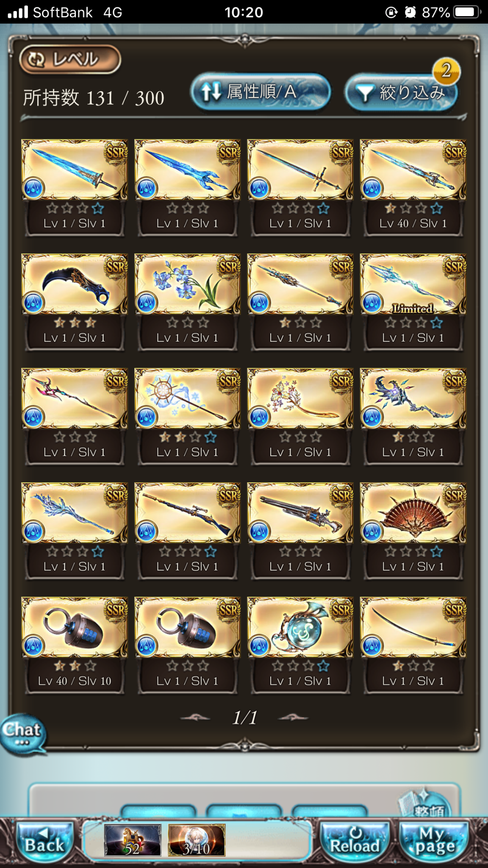Select the red folding fan weapon
488x868 pixels.
point(413,531)
